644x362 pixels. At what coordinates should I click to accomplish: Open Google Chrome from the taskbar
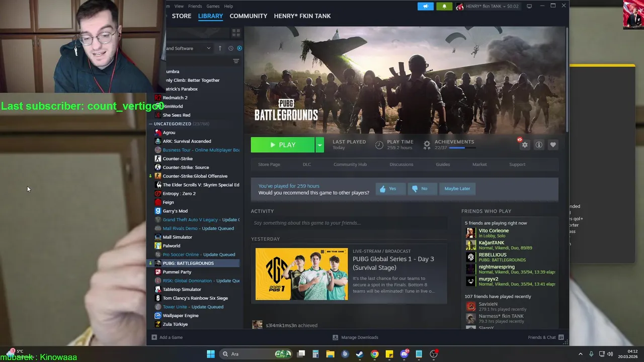(374, 354)
